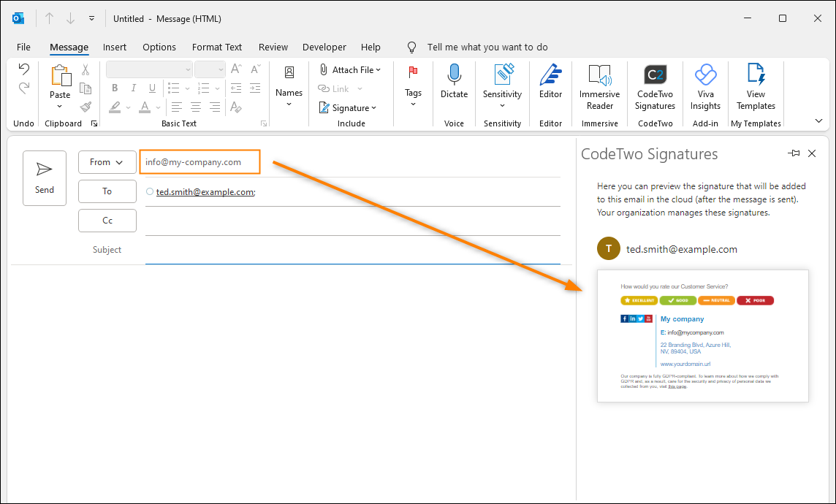The width and height of the screenshot is (836, 504).
Task: Click the Copy icon
Action: 85,88
